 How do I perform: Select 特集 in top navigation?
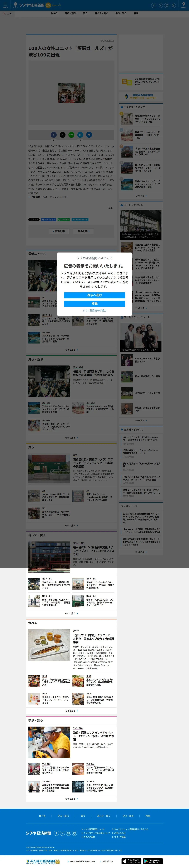click(136, 13)
